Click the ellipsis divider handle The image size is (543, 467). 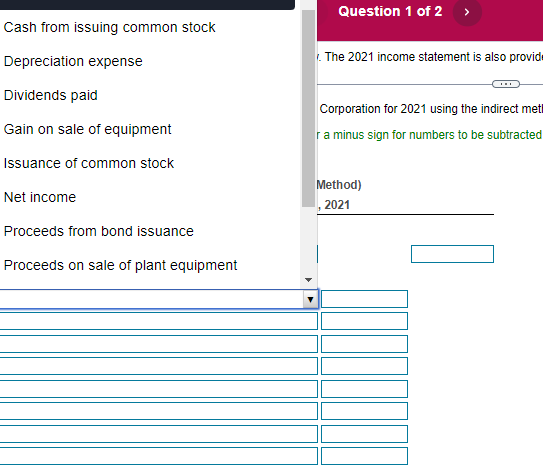506,84
